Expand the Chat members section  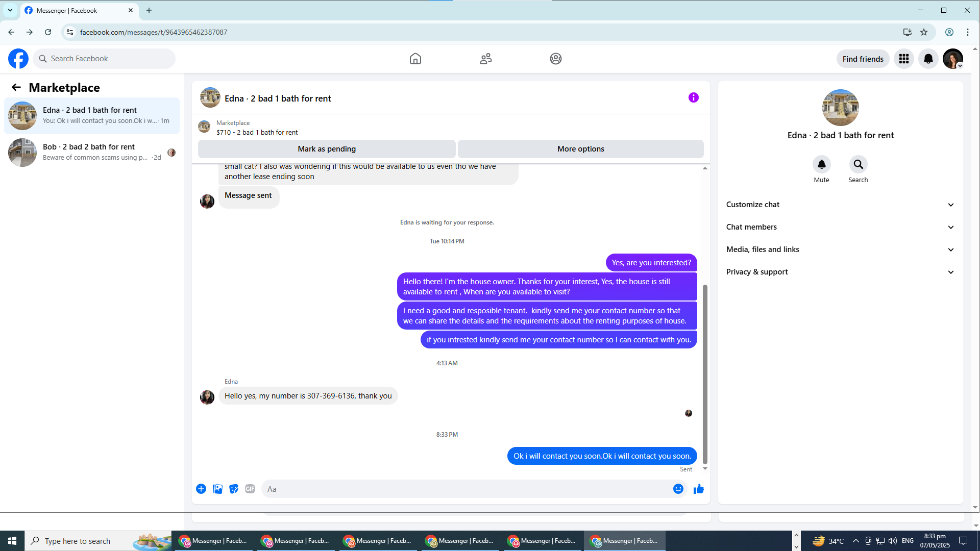point(840,227)
